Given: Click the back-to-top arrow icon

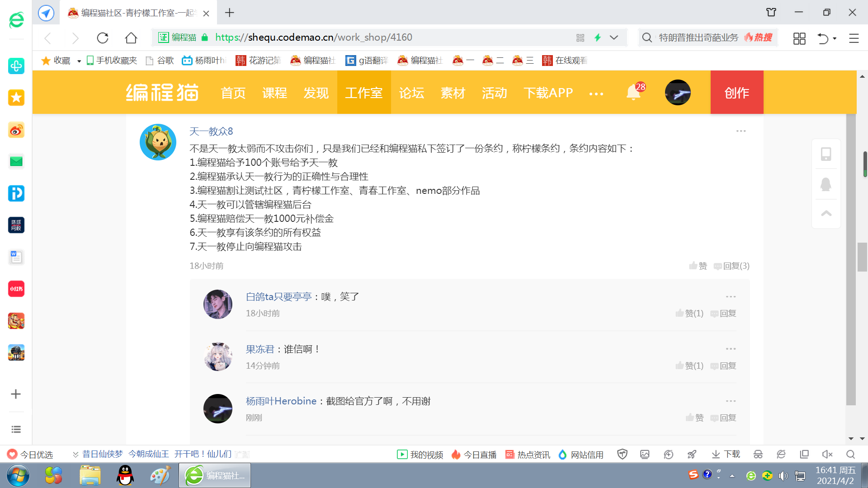Looking at the screenshot, I should pyautogui.click(x=826, y=213).
